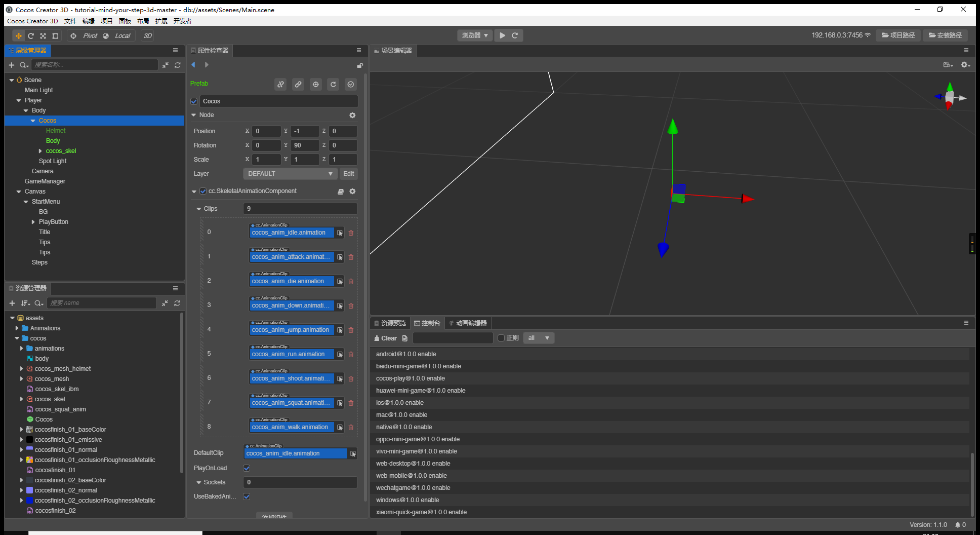Toggle the Local coordinate mode
This screenshot has height=535, width=980.
(117, 36)
